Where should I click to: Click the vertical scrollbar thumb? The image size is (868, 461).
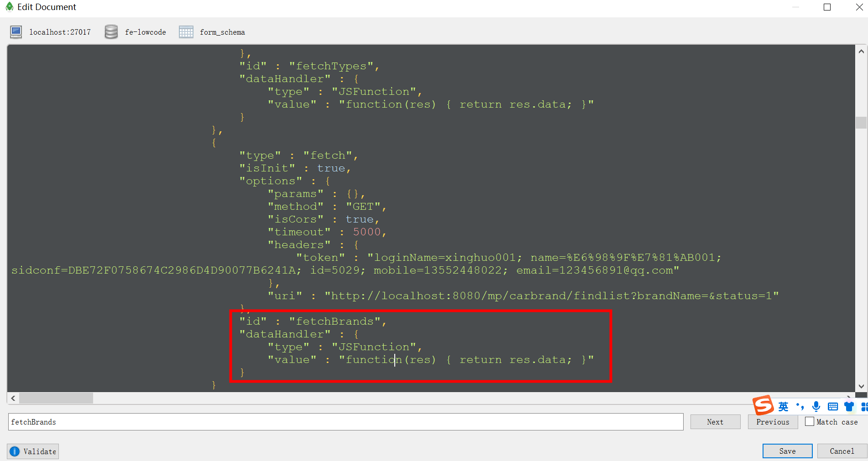point(861,123)
